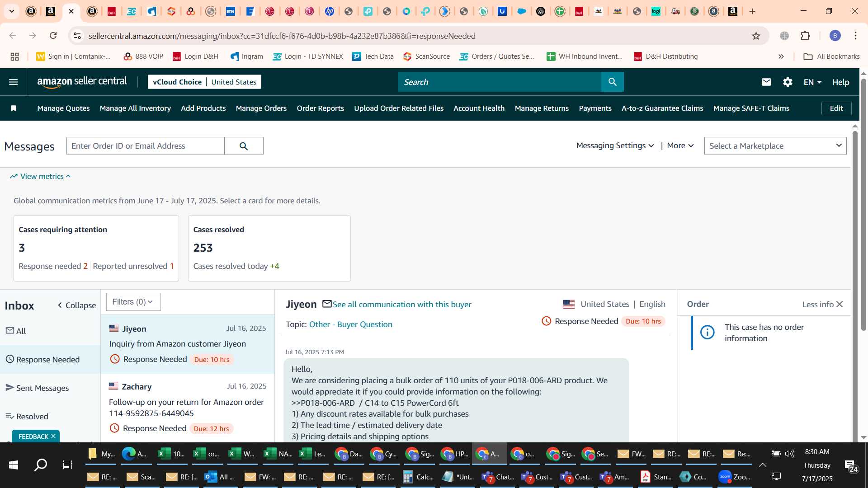Focus the Enter Order ID or Email Address field

(145, 146)
